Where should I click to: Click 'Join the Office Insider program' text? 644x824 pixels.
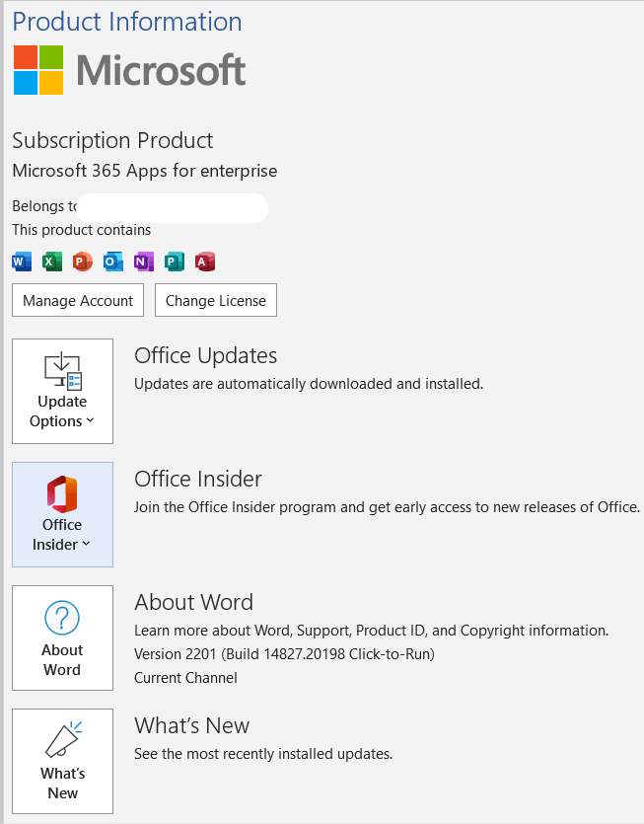click(387, 507)
